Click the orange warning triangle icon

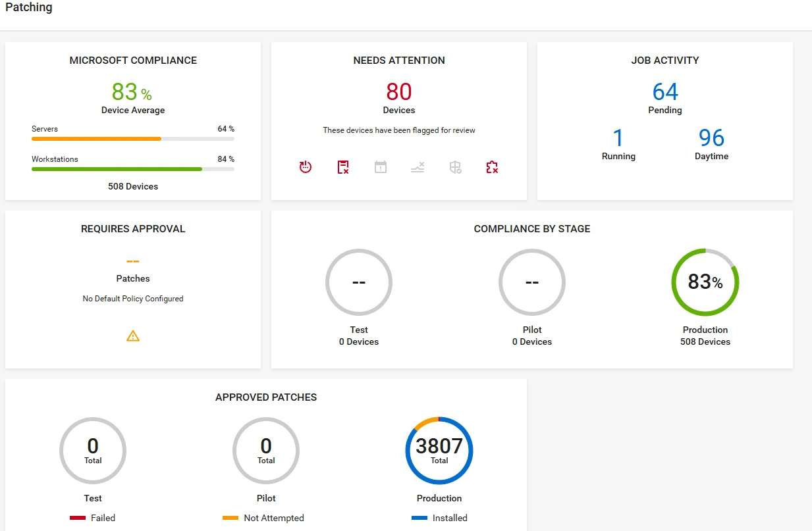point(133,336)
